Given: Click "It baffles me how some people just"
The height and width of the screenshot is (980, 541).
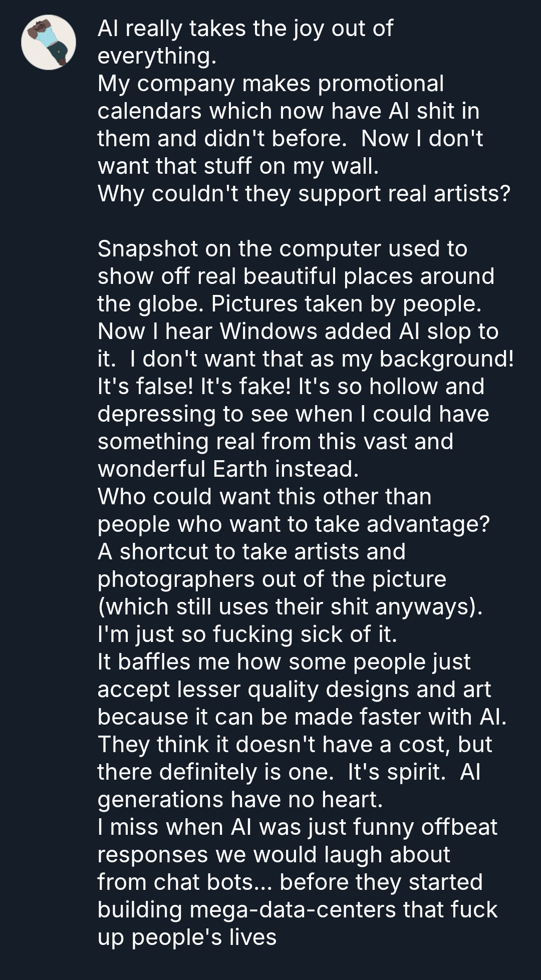Looking at the screenshot, I should click(x=284, y=662).
